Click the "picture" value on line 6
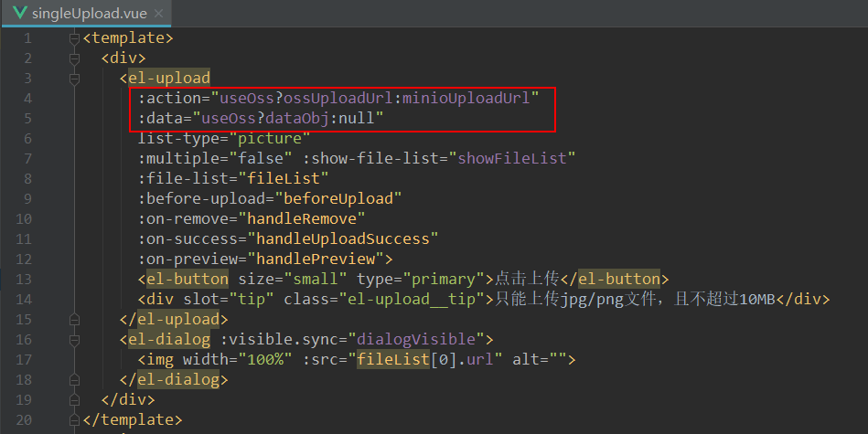The width and height of the screenshot is (868, 434). (x=270, y=138)
